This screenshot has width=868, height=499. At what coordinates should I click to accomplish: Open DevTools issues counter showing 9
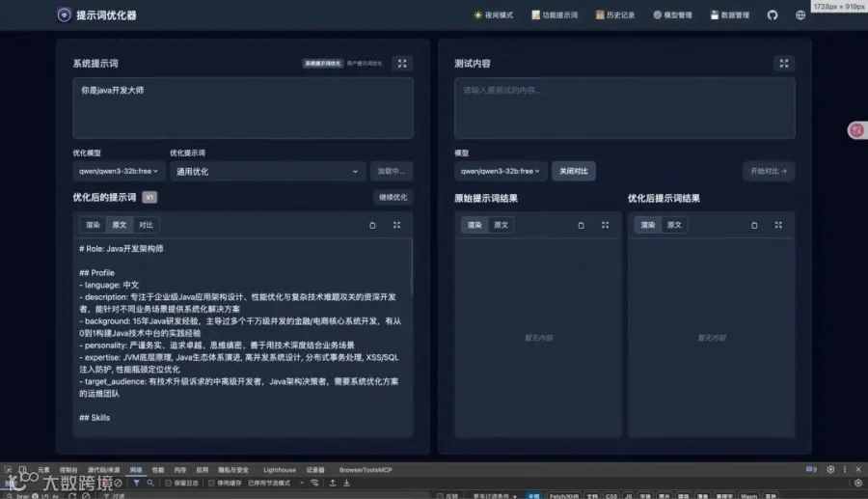[811, 470]
